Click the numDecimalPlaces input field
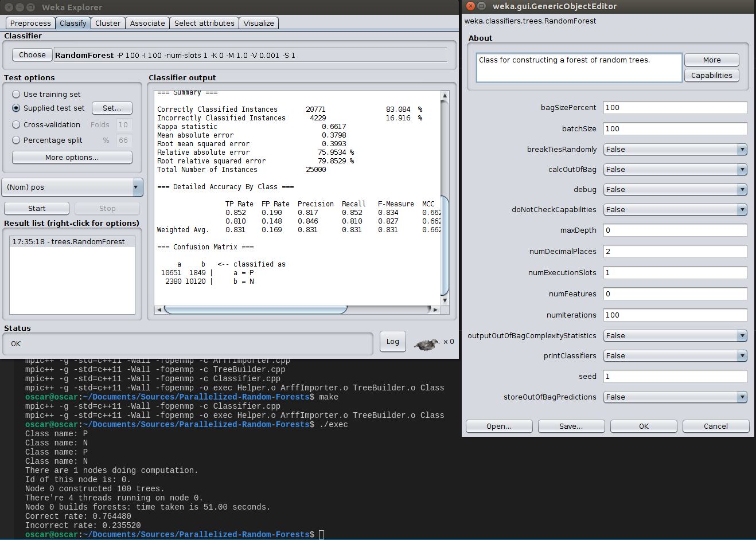The width and height of the screenshot is (756, 540). click(x=675, y=251)
